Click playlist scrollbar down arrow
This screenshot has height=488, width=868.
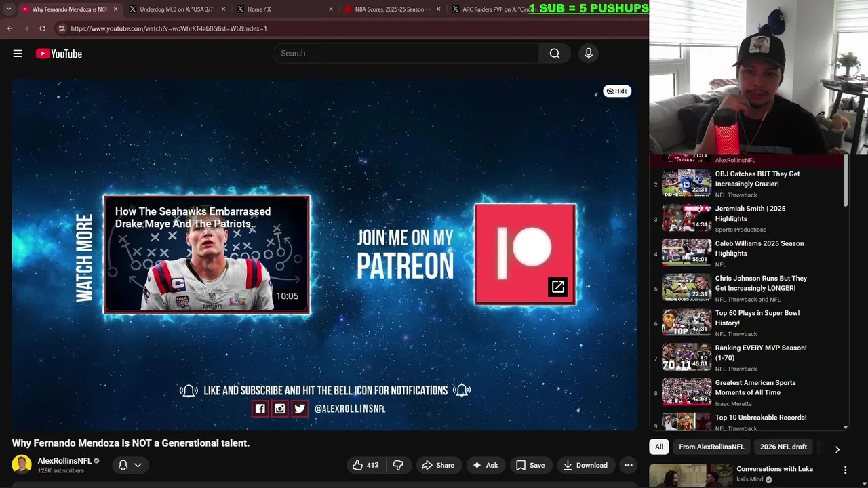[x=845, y=428]
